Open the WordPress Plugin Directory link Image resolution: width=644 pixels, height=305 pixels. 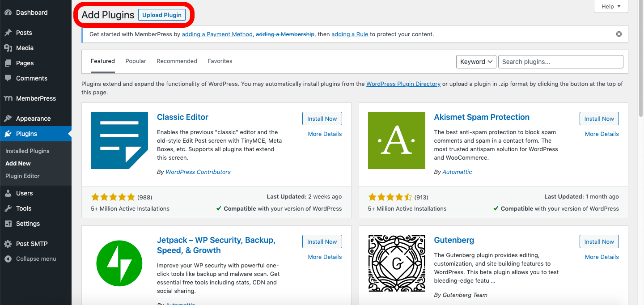pos(403,84)
